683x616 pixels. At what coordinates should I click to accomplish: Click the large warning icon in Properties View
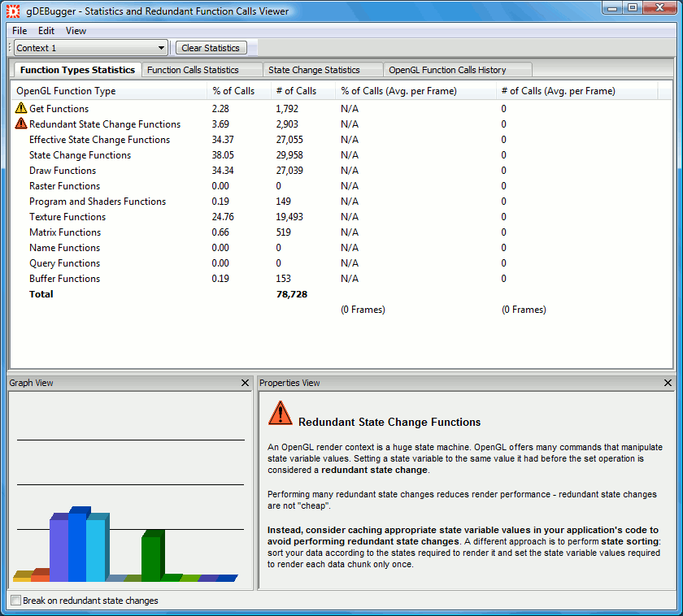coord(280,414)
